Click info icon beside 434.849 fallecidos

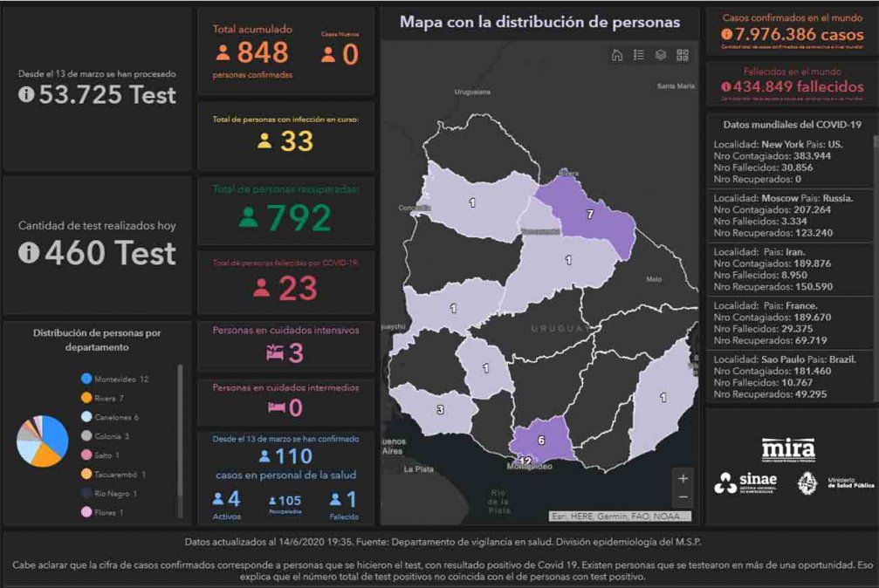pyautogui.click(x=725, y=86)
